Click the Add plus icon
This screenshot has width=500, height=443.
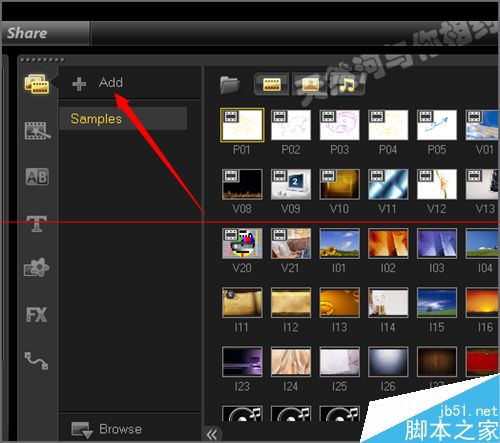pyautogui.click(x=79, y=84)
